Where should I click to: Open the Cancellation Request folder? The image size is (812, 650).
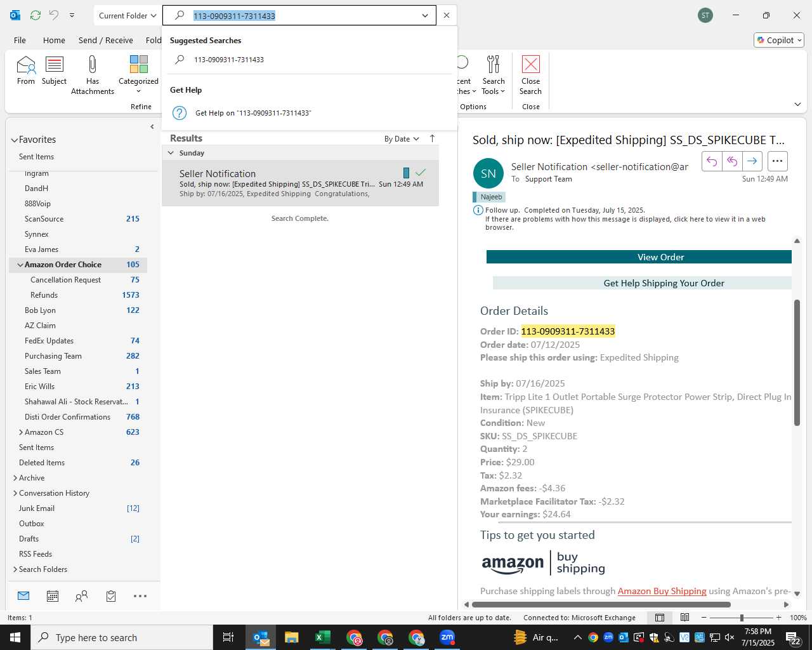[x=65, y=280]
